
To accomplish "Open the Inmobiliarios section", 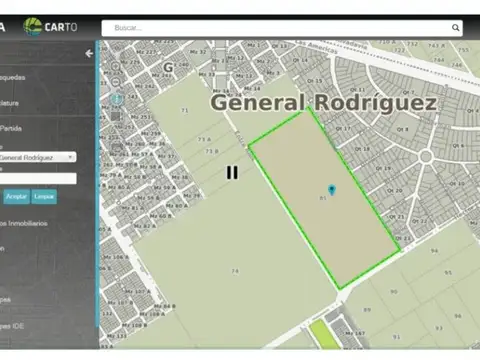I will click(x=23, y=223).
